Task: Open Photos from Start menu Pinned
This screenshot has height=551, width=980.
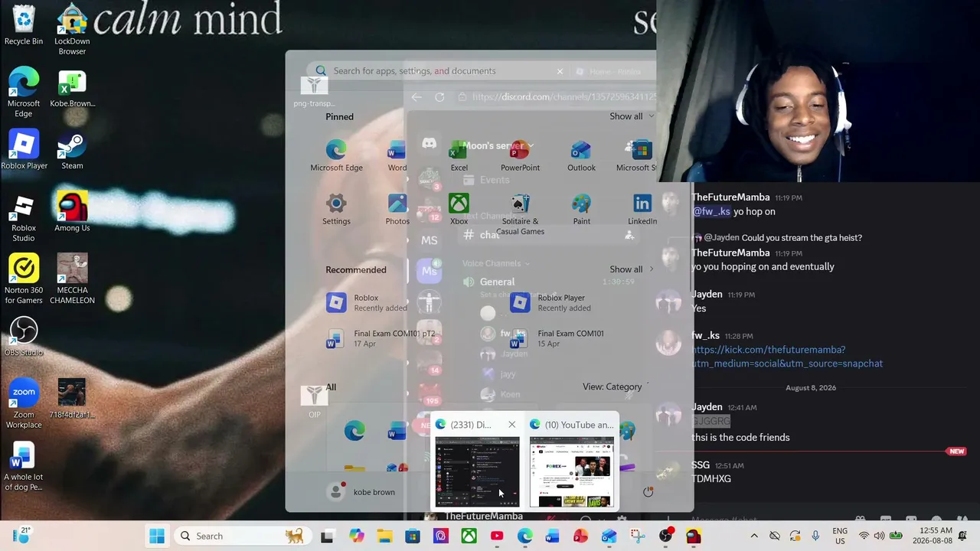Action: coord(397,209)
